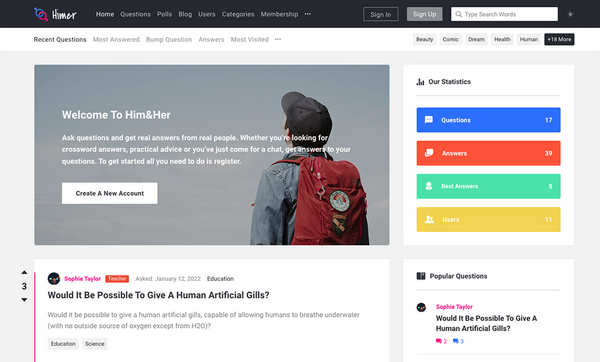Click the Our Statistics chart icon
Viewport: 600px width, 362px height.
420,82
